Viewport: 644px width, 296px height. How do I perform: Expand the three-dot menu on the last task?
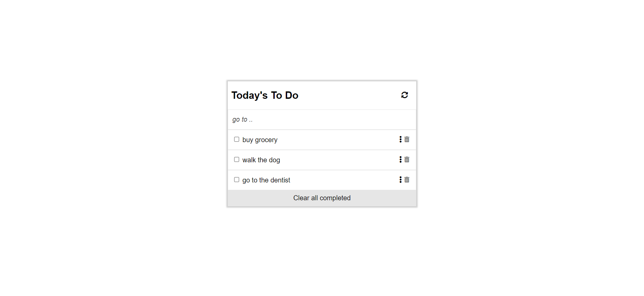point(400,180)
